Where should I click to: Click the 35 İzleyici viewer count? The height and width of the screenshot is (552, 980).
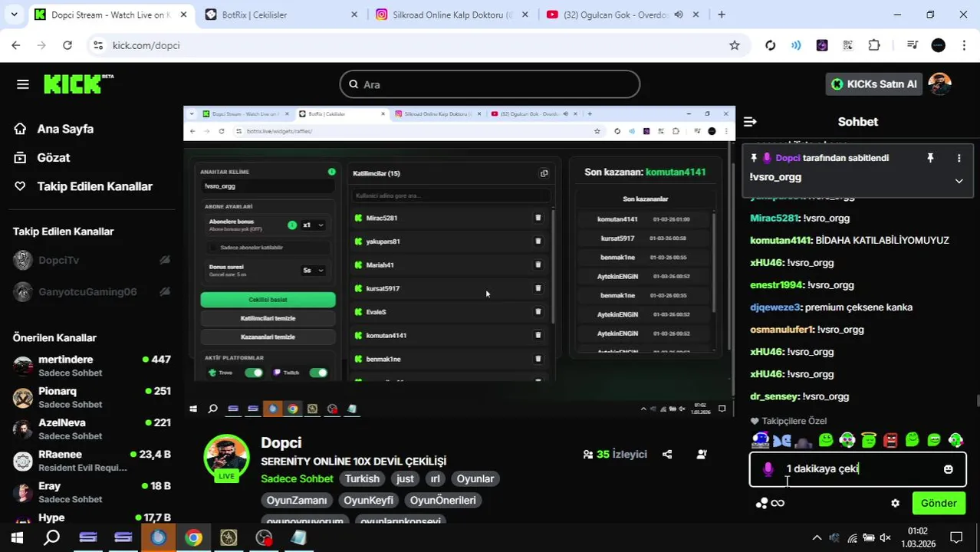click(615, 454)
